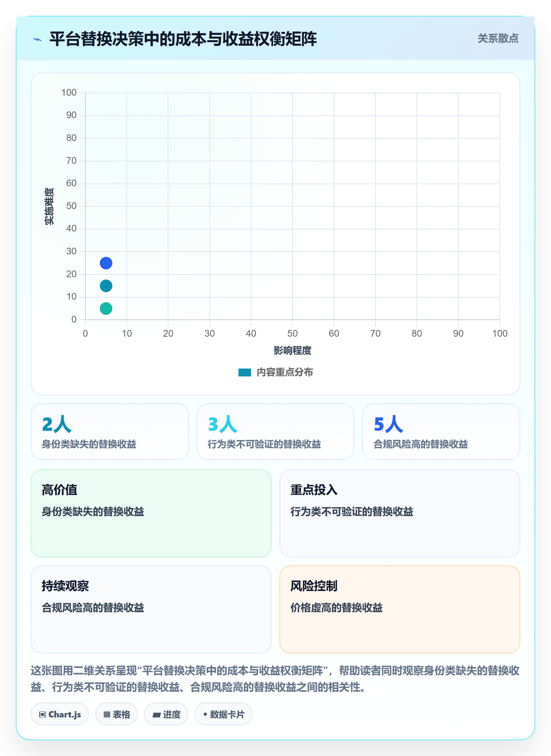The width and height of the screenshot is (551, 756).
Task: Select the 高价值 quadrant card
Action: 151,513
